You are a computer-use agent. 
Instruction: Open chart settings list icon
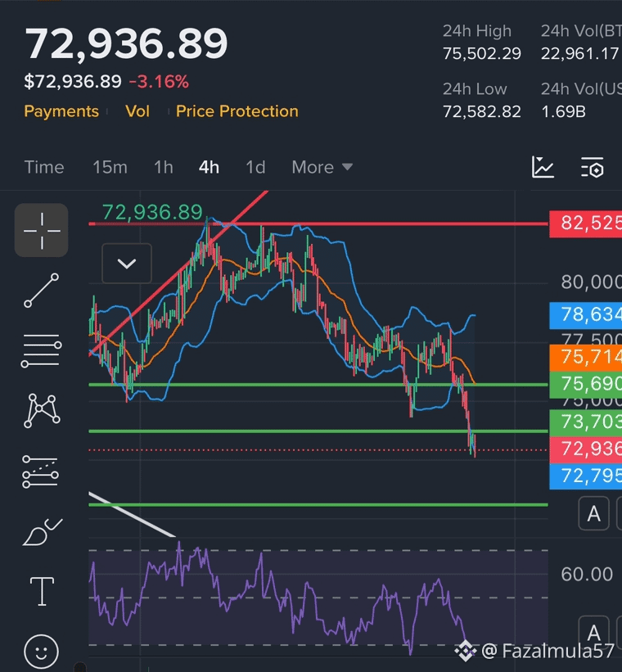[593, 167]
